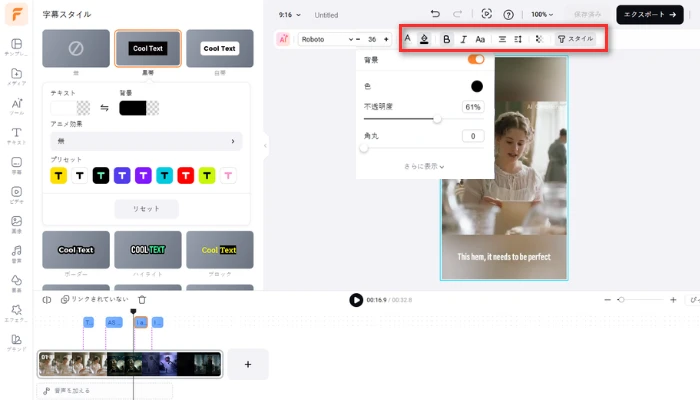This screenshot has height=400, width=700.
Task: Open the 100% zoom level dropdown
Action: (x=542, y=14)
